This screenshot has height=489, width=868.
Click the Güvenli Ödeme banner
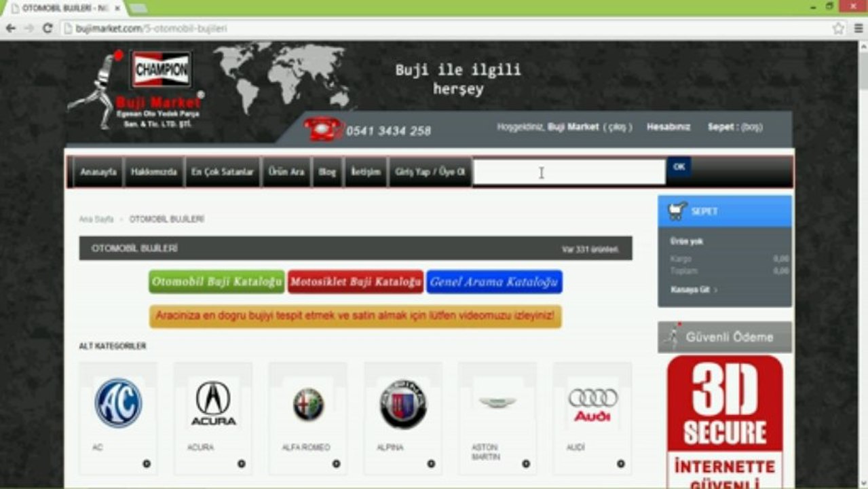pyautogui.click(x=724, y=337)
